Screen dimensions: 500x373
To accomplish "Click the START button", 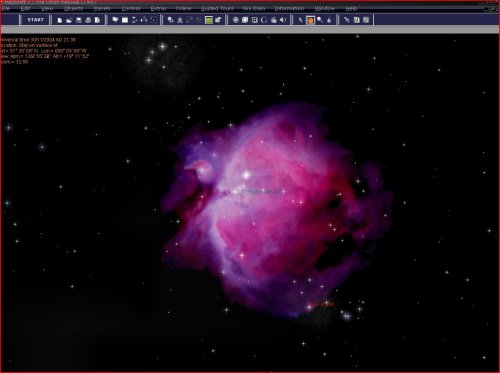I will pyautogui.click(x=35, y=20).
